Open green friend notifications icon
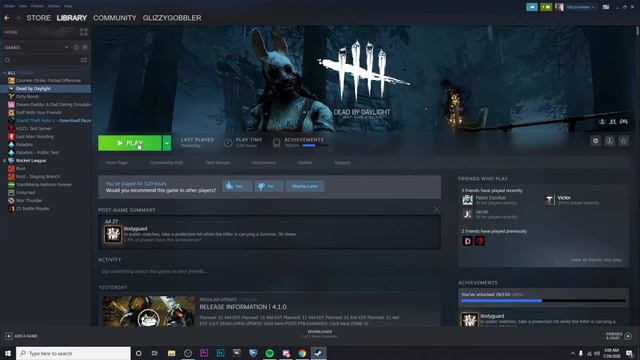The width and height of the screenshot is (640, 360). [x=546, y=7]
